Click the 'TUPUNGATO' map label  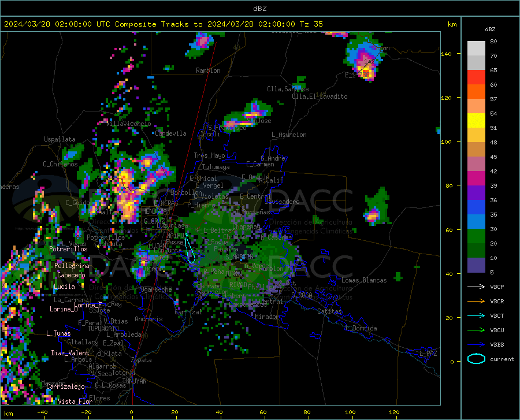coord(103,329)
